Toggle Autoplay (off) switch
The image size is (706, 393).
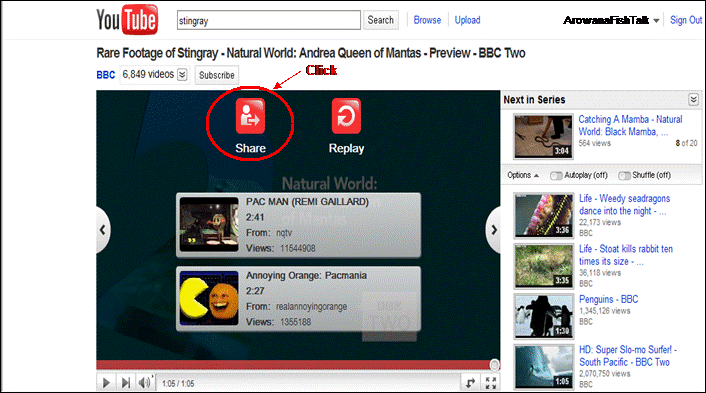[x=556, y=176]
